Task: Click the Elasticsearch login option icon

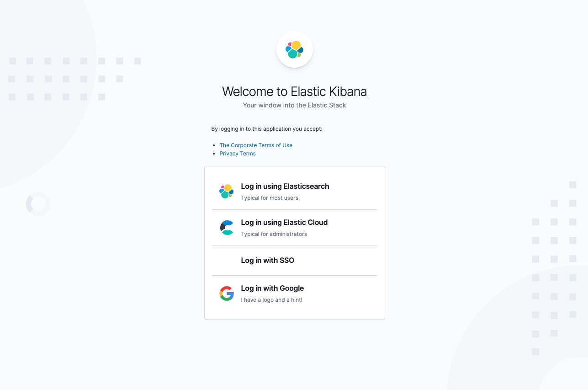Action: 227,192
